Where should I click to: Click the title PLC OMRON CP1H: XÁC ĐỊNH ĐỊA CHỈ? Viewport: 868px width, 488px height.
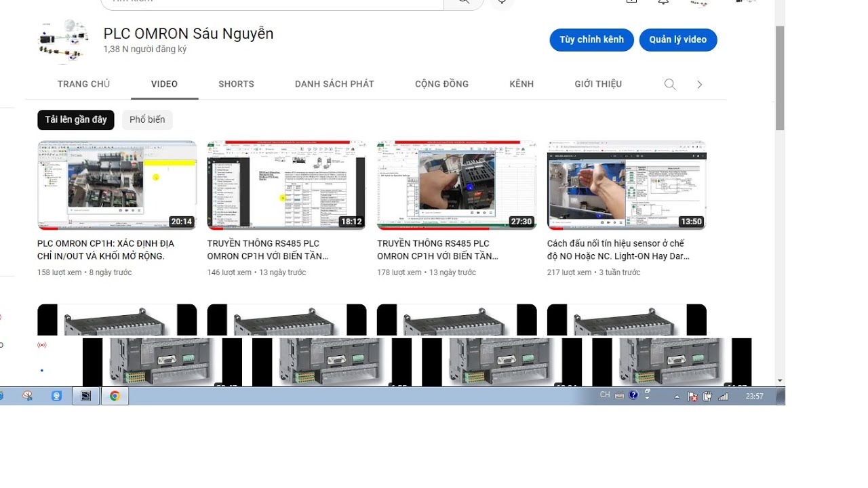tap(106, 249)
